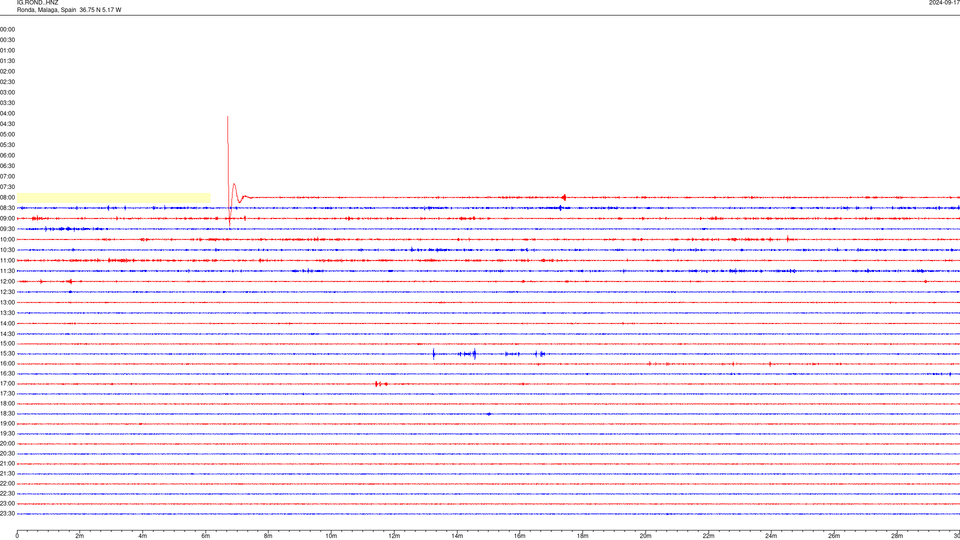960x540 pixels.
Task: Click the 4m tick on the minute axis
Action: coord(143,536)
